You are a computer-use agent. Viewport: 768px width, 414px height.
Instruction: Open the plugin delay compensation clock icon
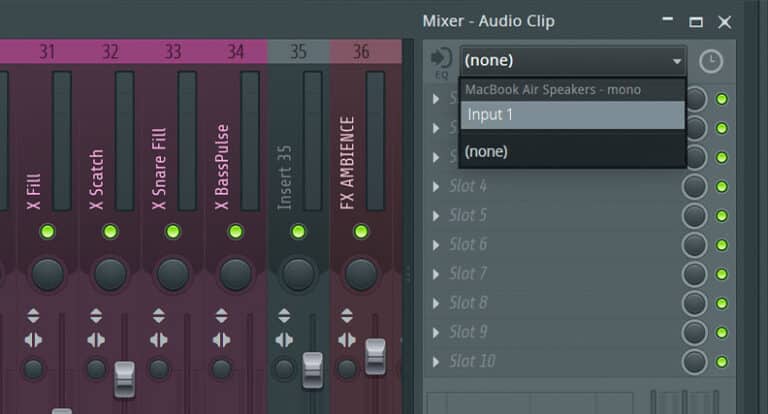(x=711, y=61)
